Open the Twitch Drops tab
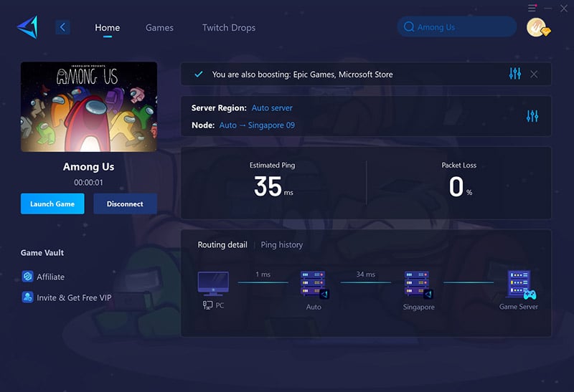 229,27
